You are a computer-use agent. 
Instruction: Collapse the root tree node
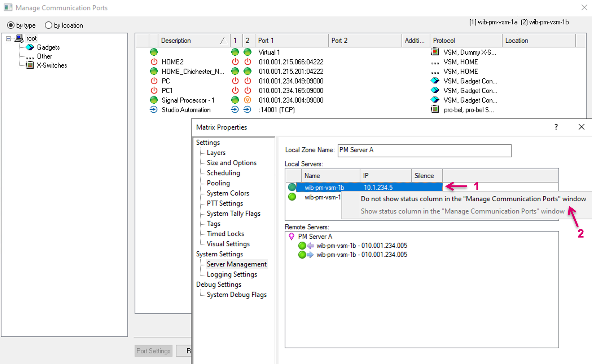[8, 39]
